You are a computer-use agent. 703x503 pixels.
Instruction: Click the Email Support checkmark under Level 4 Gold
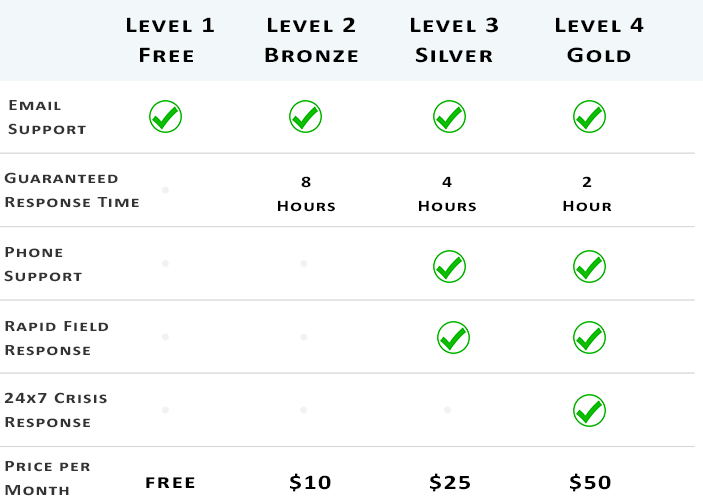click(x=589, y=117)
